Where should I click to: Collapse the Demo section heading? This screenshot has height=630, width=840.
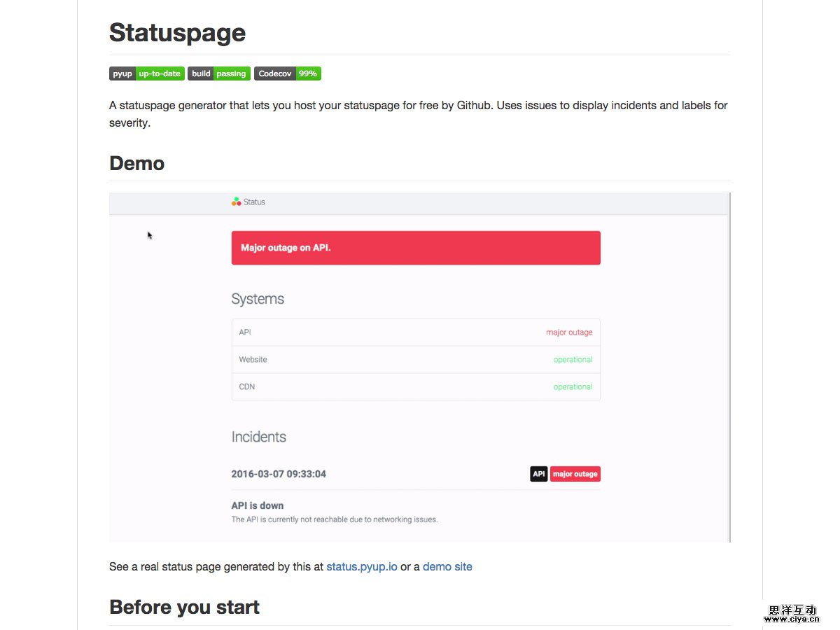[x=136, y=163]
